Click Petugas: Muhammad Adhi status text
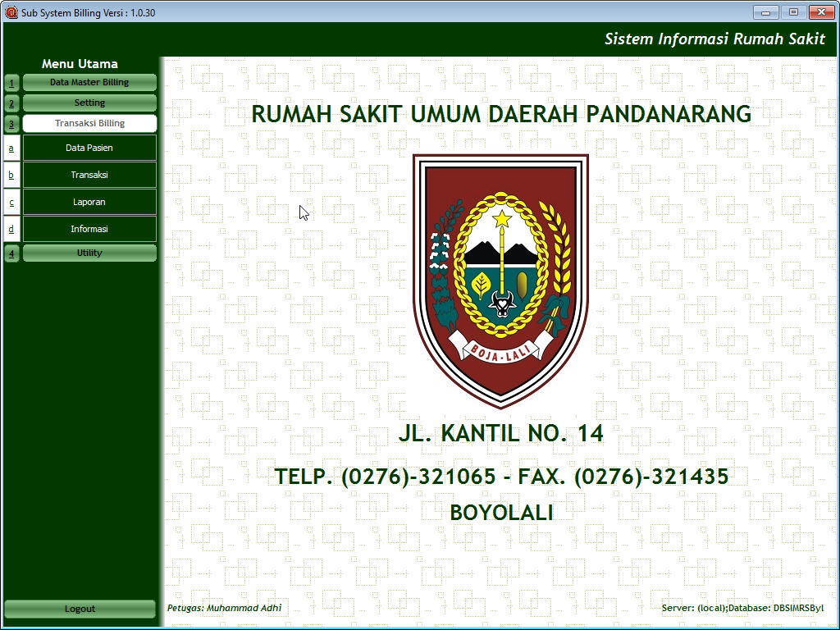The width and height of the screenshot is (840, 630). click(224, 608)
